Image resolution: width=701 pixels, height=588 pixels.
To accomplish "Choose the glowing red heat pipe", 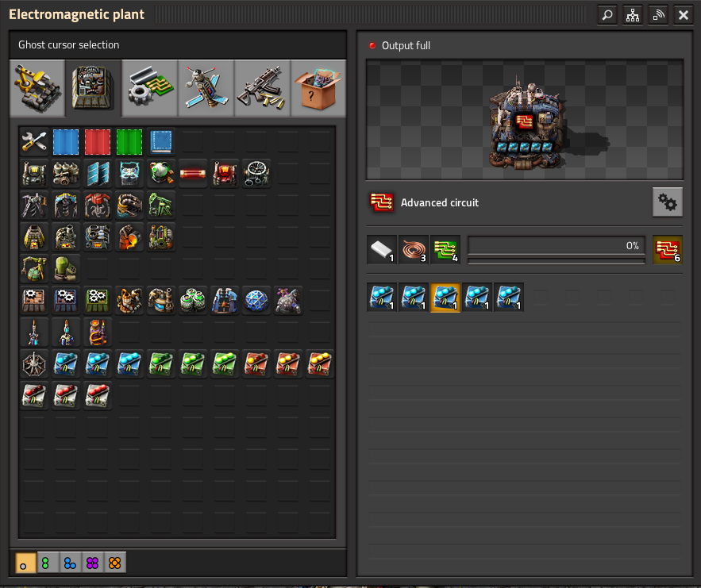I will pos(193,173).
